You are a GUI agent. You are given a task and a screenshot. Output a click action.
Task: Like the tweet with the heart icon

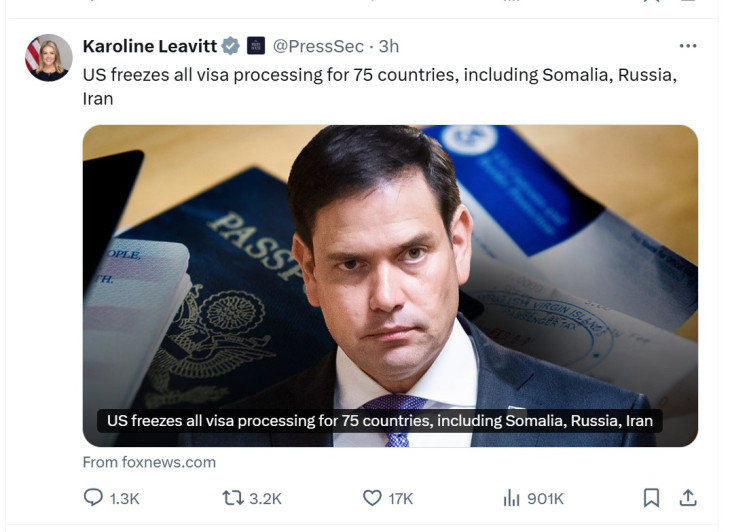coord(372,497)
